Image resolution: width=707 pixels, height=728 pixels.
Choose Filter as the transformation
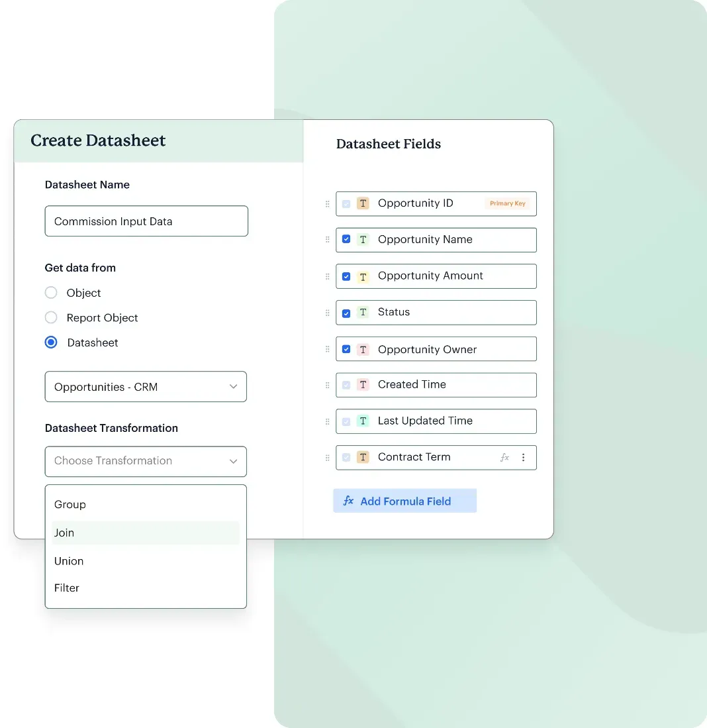(66, 588)
